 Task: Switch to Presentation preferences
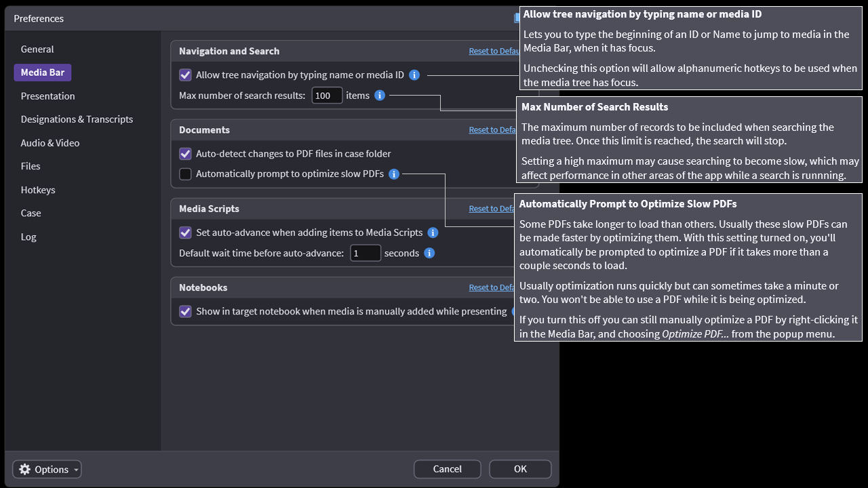pos(47,96)
